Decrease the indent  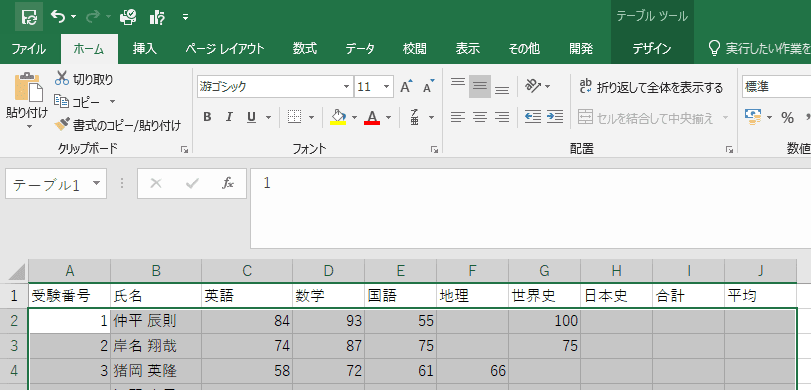[x=533, y=117]
